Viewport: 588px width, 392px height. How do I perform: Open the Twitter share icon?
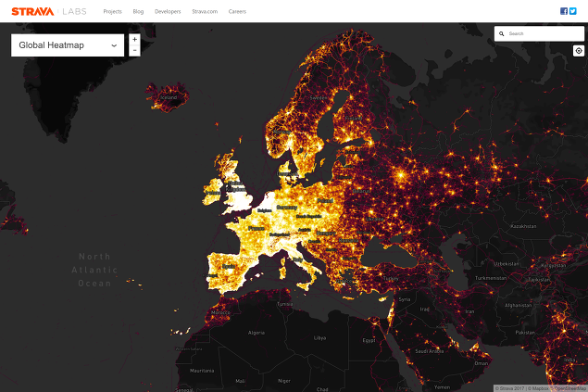click(x=572, y=11)
